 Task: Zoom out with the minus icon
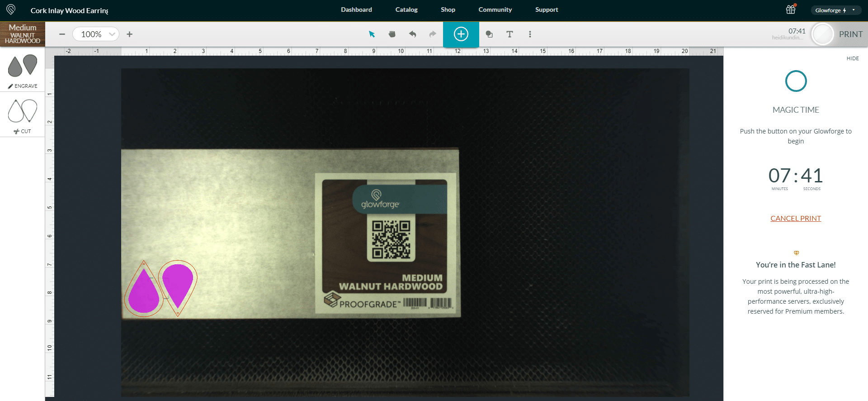click(62, 34)
